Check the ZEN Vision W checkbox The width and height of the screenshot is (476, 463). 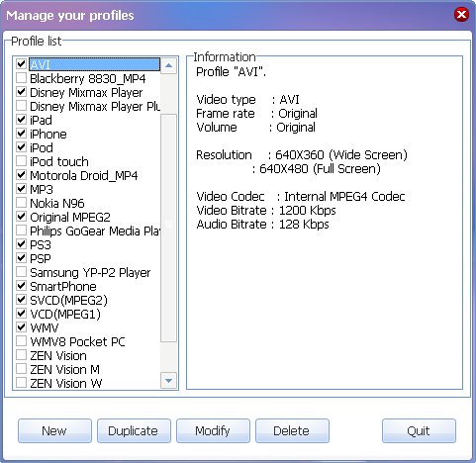coord(21,382)
